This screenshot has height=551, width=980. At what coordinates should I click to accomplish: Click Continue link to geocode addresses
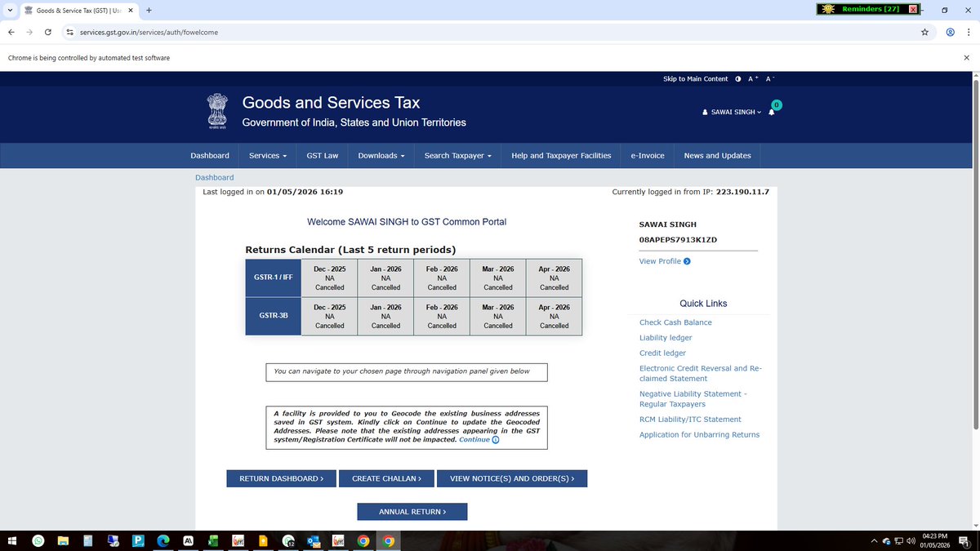pos(474,439)
